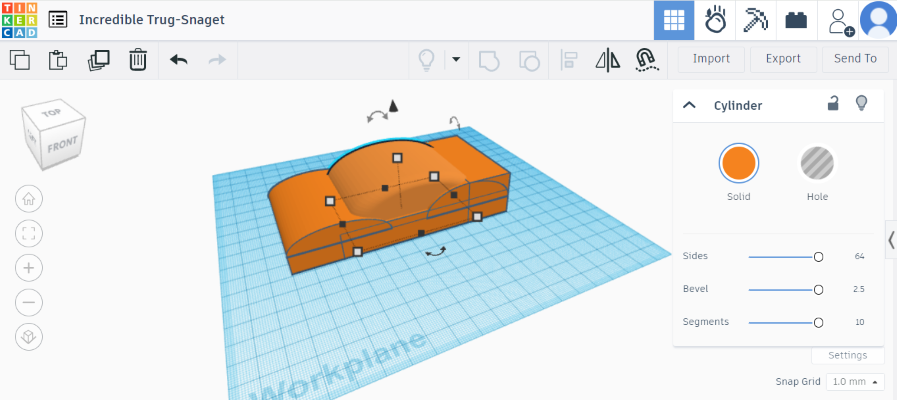Expand the shapes panel side chevron
Image resolution: width=897 pixels, height=400 pixels.
click(x=891, y=240)
